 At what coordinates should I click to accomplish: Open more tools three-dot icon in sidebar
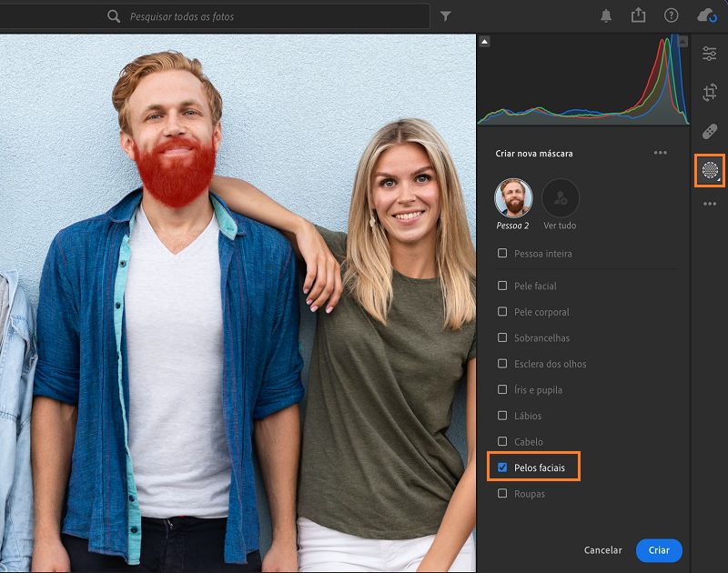point(710,204)
